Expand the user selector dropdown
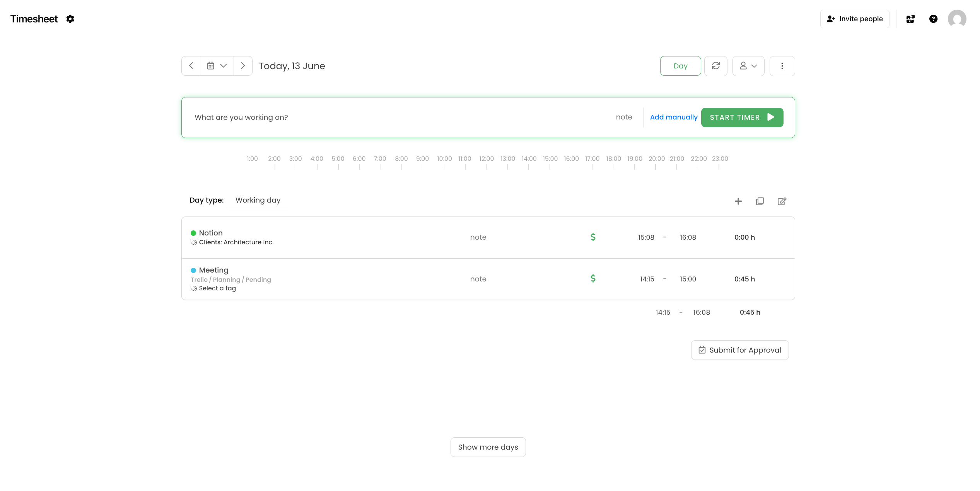 point(748,66)
